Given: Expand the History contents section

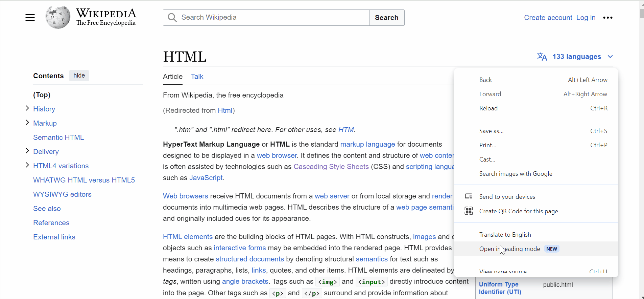Looking at the screenshot, I should pyautogui.click(x=27, y=108).
